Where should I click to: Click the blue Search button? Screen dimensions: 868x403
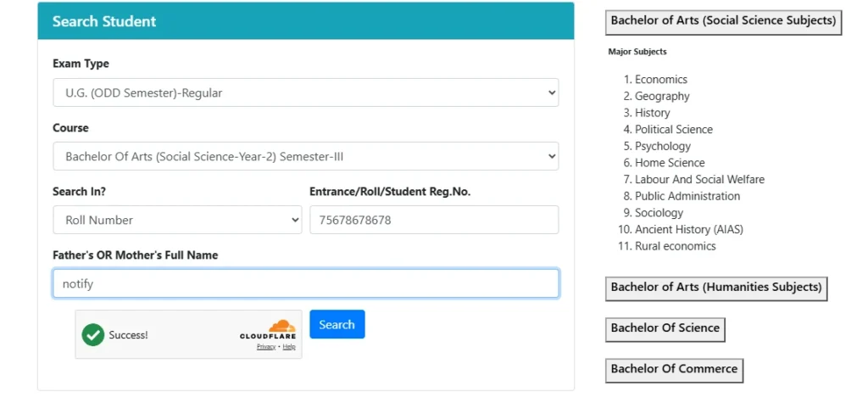[337, 324]
